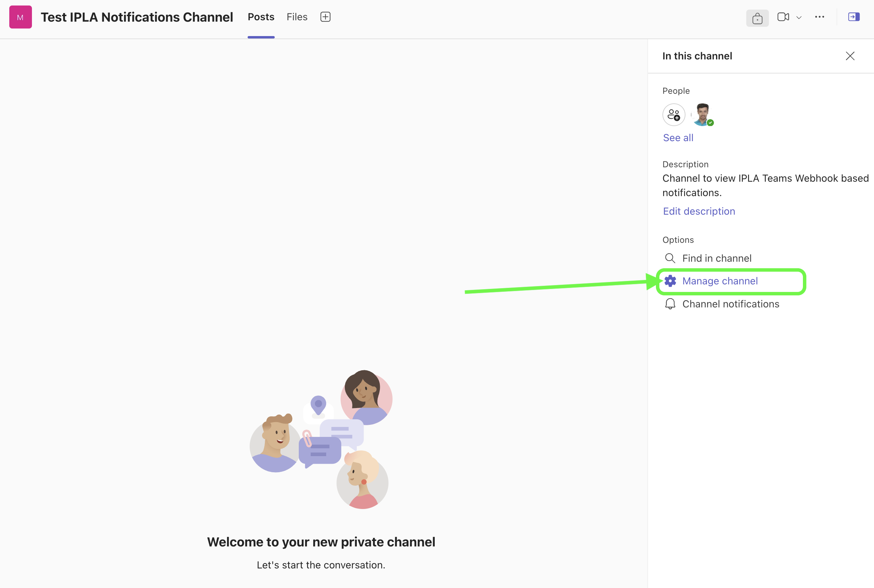Click the Manage channel gear icon

(670, 281)
